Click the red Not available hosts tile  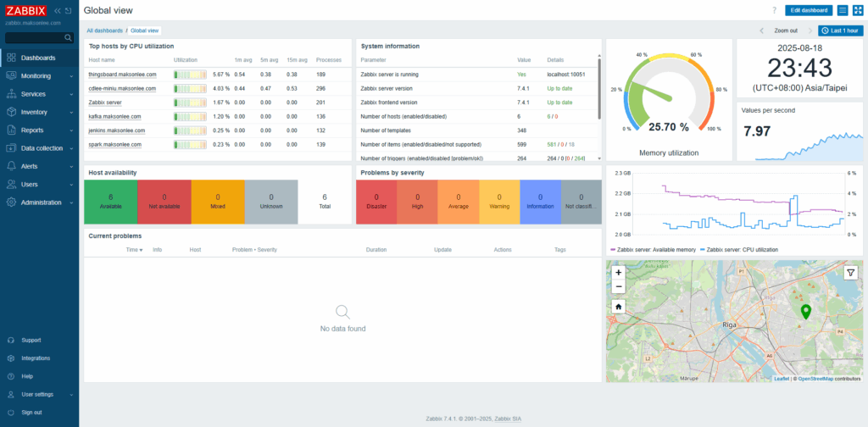click(x=164, y=202)
